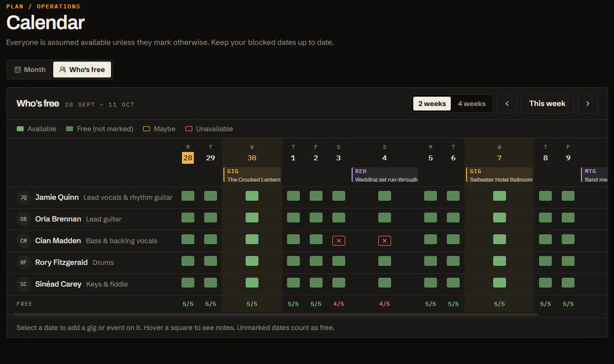Choose the 4 weeks range
Screen dimensions: 614x364
(x=471, y=104)
